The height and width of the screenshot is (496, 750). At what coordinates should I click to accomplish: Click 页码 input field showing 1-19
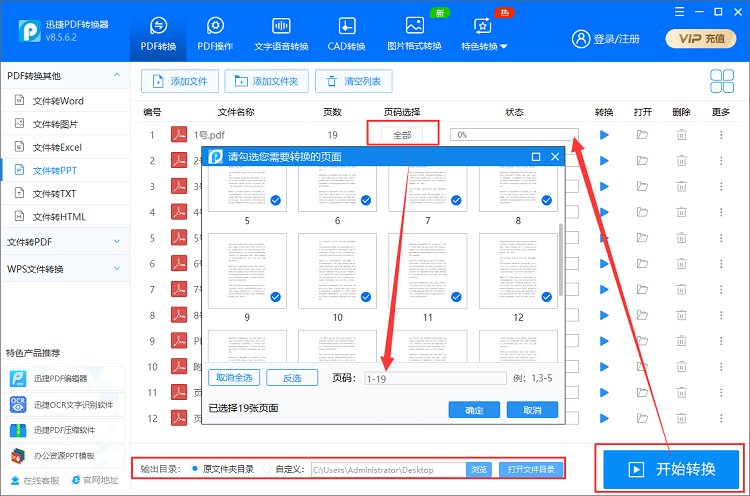coord(435,379)
